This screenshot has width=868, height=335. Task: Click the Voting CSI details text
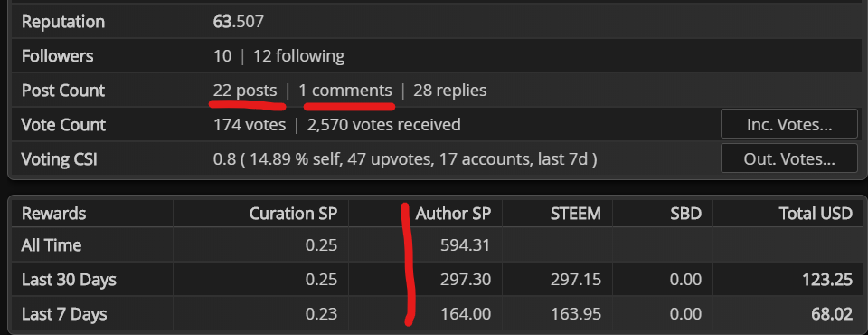[405, 159]
